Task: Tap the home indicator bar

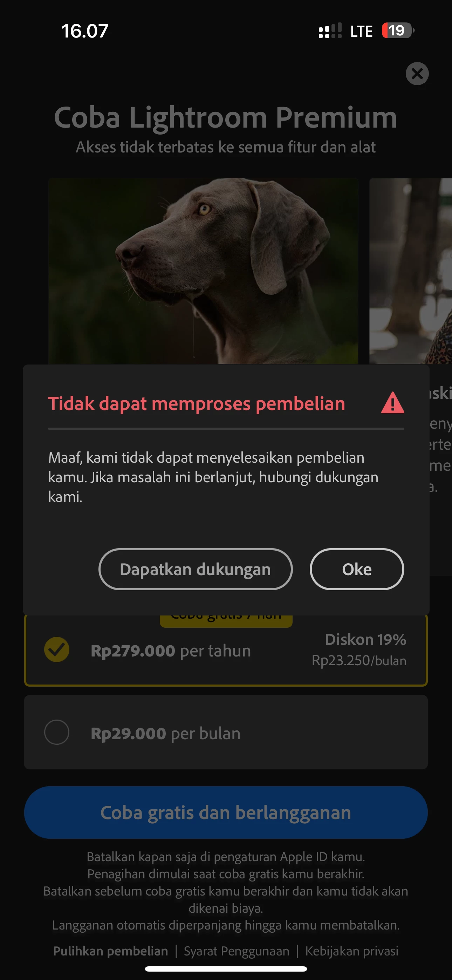Action: pos(226,968)
